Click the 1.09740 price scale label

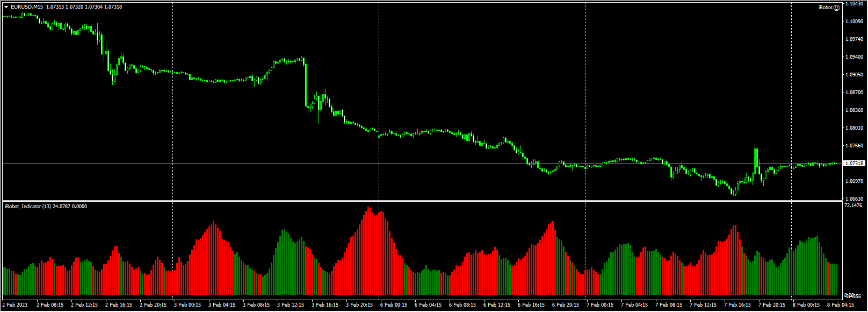coord(854,39)
